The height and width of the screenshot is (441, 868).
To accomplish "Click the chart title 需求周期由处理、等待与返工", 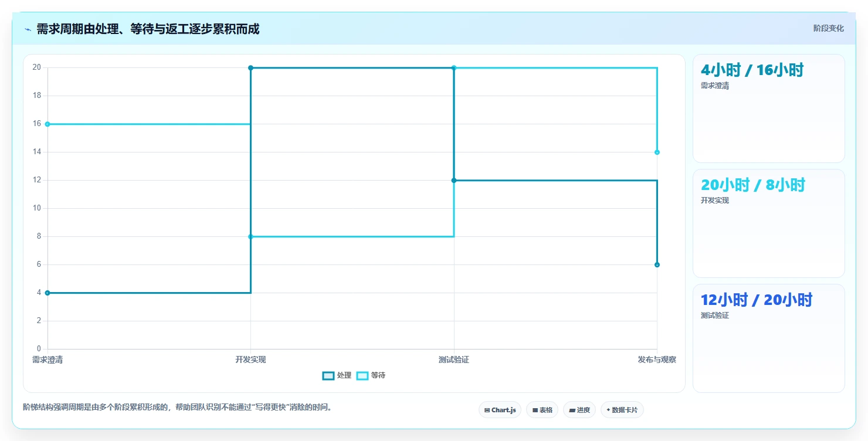I will pos(148,29).
